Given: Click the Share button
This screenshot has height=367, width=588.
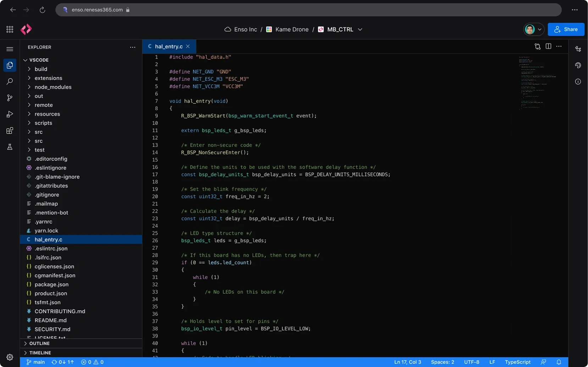Looking at the screenshot, I should 566,29.
